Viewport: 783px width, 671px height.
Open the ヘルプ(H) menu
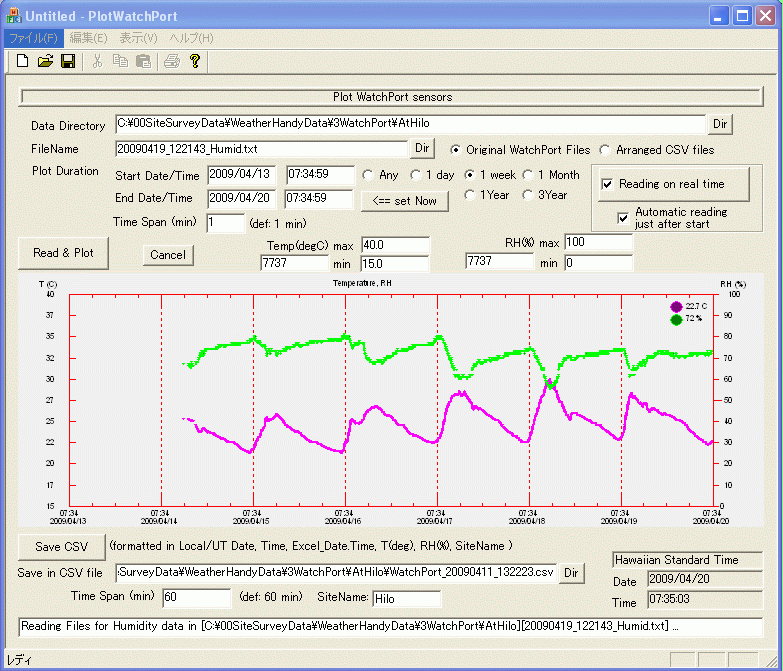(191, 38)
